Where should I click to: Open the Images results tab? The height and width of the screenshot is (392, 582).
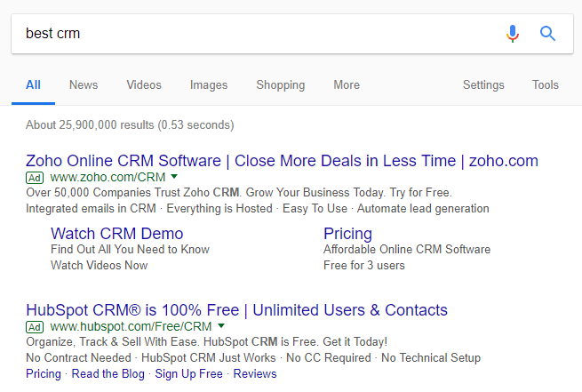pyautogui.click(x=209, y=85)
